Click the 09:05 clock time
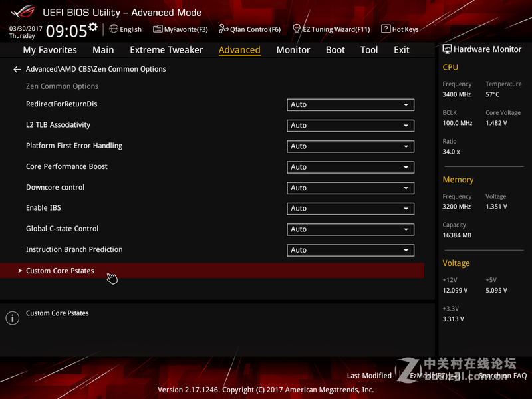This screenshot has height=399, width=532. pyautogui.click(x=66, y=31)
